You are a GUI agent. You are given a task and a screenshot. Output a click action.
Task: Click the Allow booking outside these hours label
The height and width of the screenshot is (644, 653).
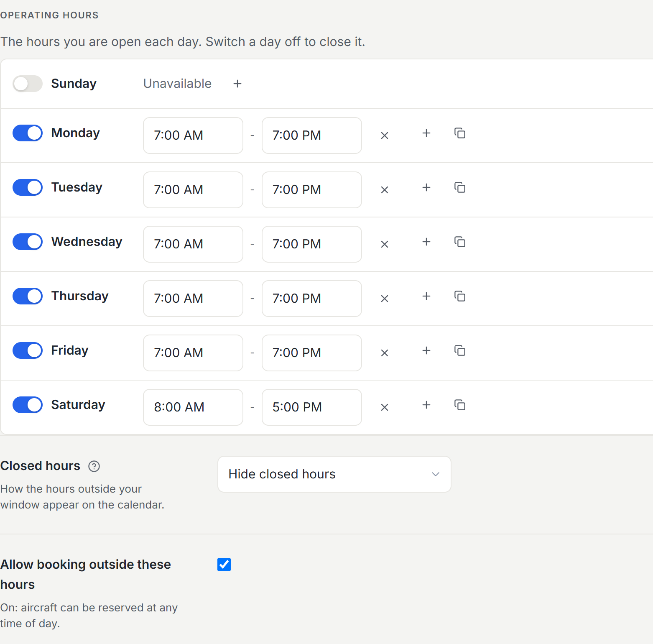[x=85, y=575]
